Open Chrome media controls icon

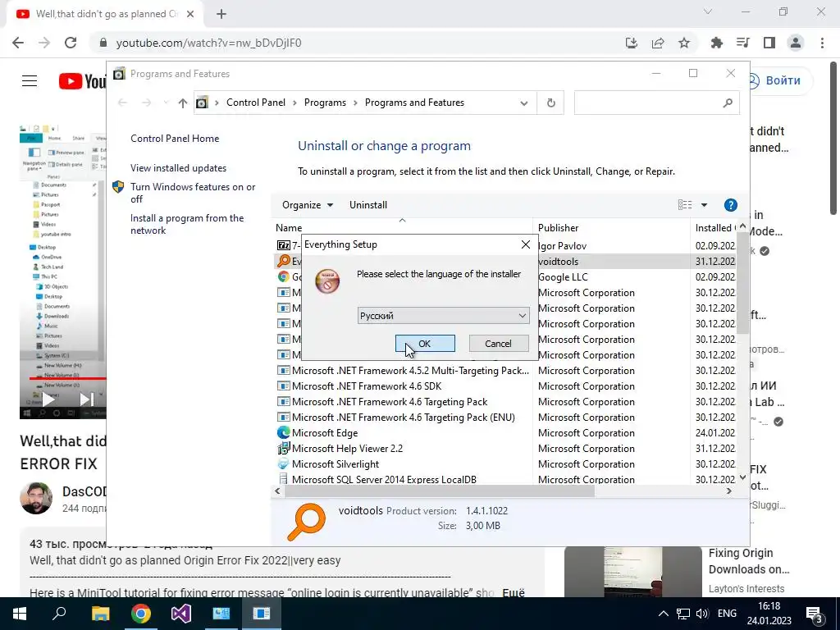tap(743, 43)
